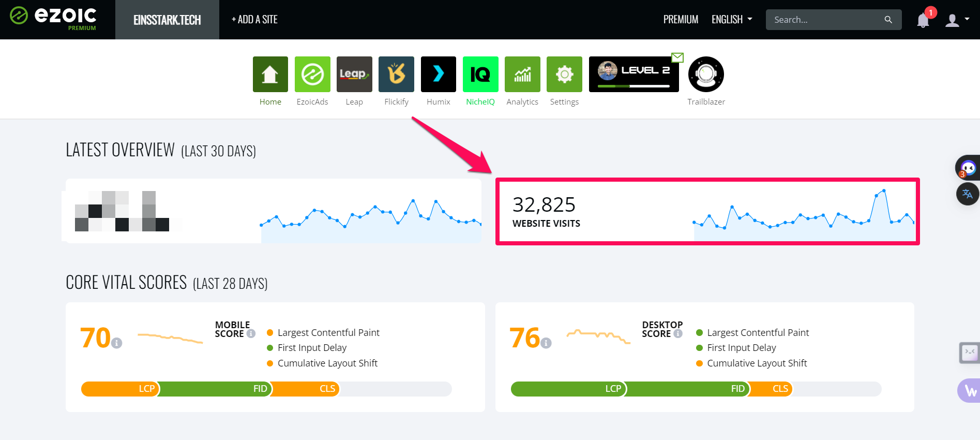Click the mobile score 70 value
The image size is (980, 440).
click(x=96, y=338)
